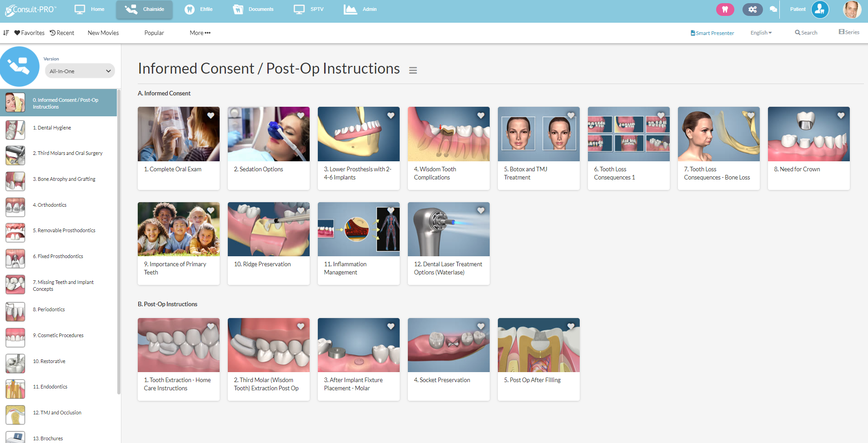Open Search from the toolbar

coord(806,32)
